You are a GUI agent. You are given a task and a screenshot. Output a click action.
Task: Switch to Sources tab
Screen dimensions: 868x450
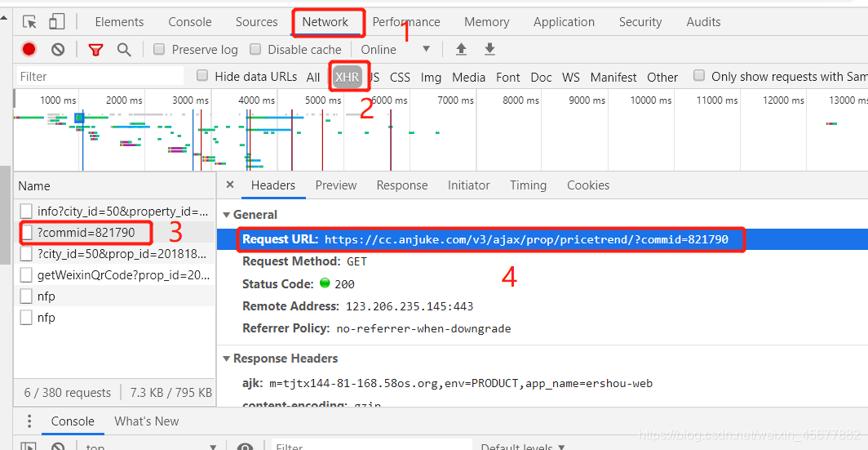[257, 22]
